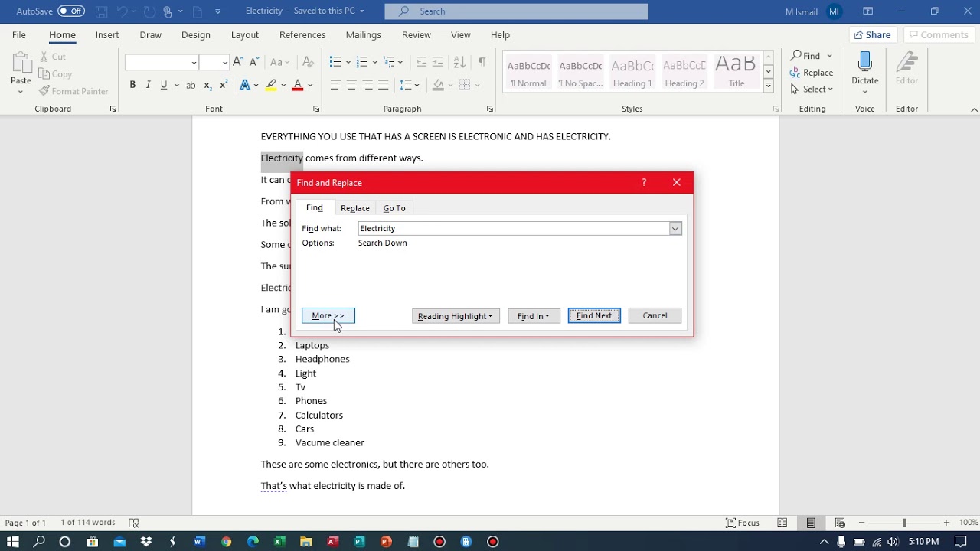
Task: Click the Comments button
Action: pyautogui.click(x=938, y=35)
